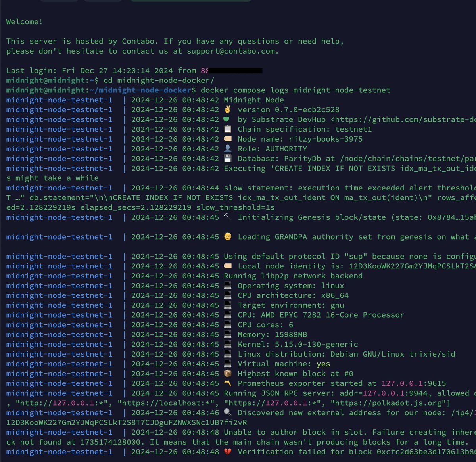Click the package emoji before Highest known block
This screenshot has height=462, width=476.
click(227, 374)
